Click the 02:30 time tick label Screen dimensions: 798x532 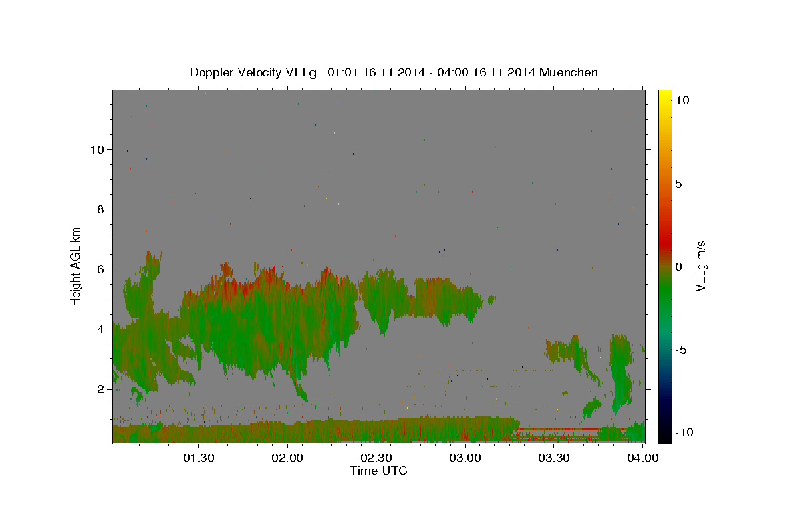pyautogui.click(x=376, y=458)
